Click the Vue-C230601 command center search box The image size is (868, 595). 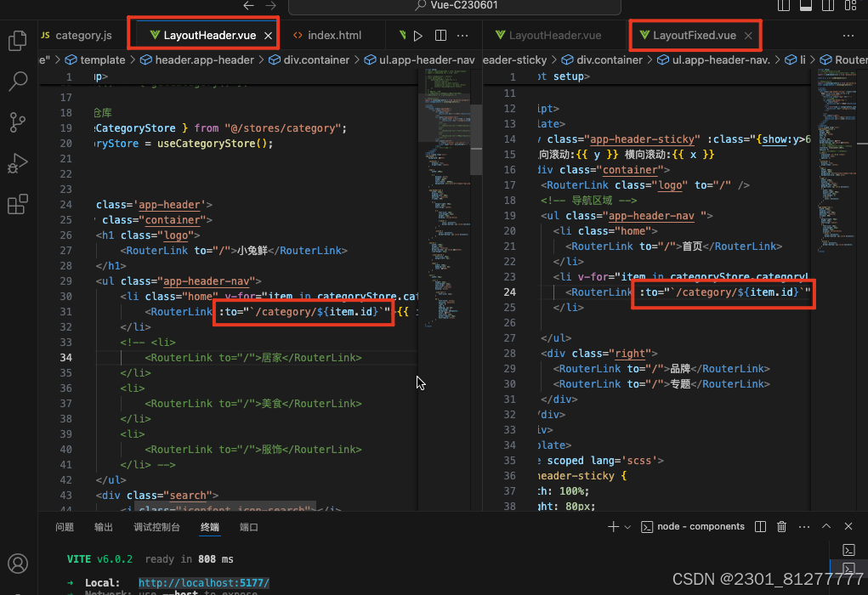click(455, 6)
